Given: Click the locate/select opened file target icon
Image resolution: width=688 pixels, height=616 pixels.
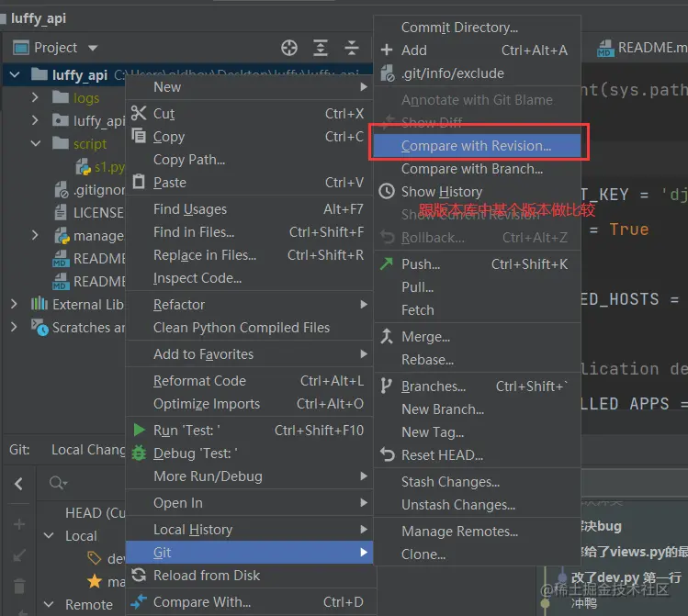Looking at the screenshot, I should (289, 48).
